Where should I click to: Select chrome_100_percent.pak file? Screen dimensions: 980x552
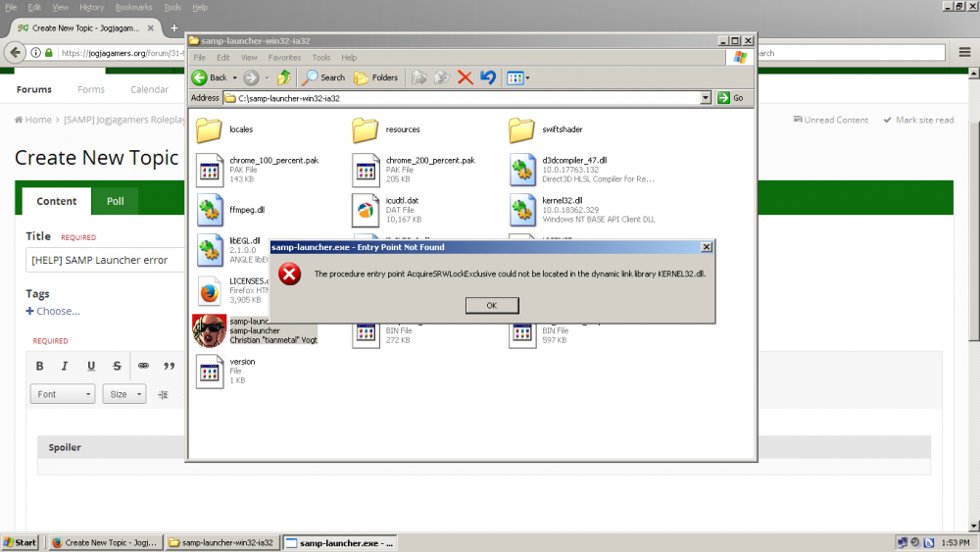coord(258,170)
